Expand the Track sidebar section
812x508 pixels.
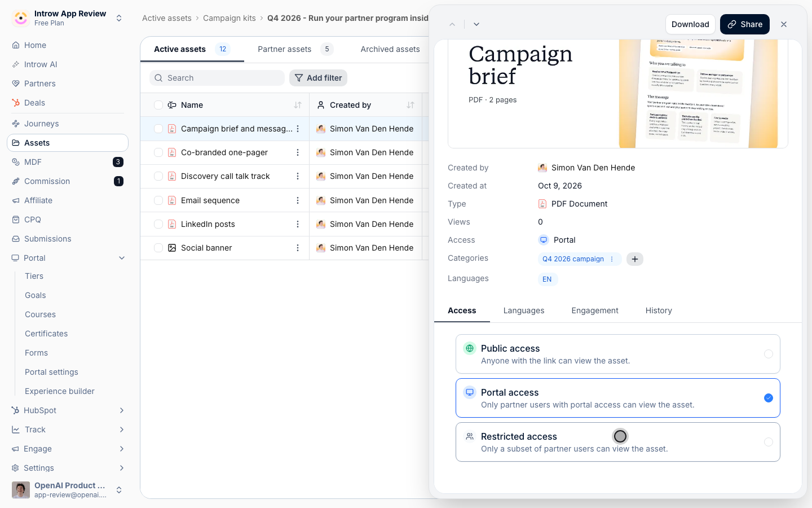122,430
